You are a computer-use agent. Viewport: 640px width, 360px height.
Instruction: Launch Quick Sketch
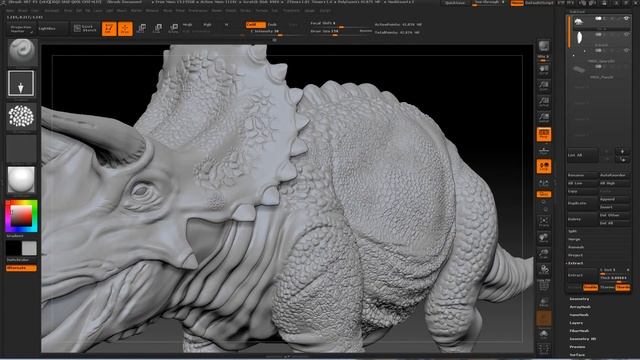pyautogui.click(x=85, y=28)
